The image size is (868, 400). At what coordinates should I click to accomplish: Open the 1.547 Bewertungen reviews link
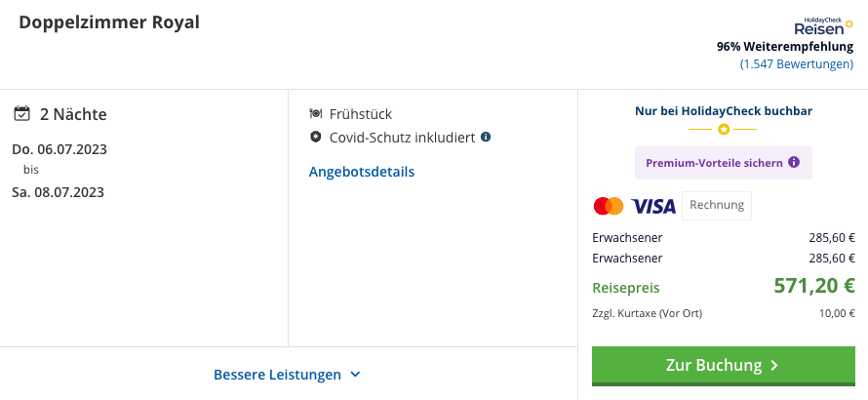[797, 64]
